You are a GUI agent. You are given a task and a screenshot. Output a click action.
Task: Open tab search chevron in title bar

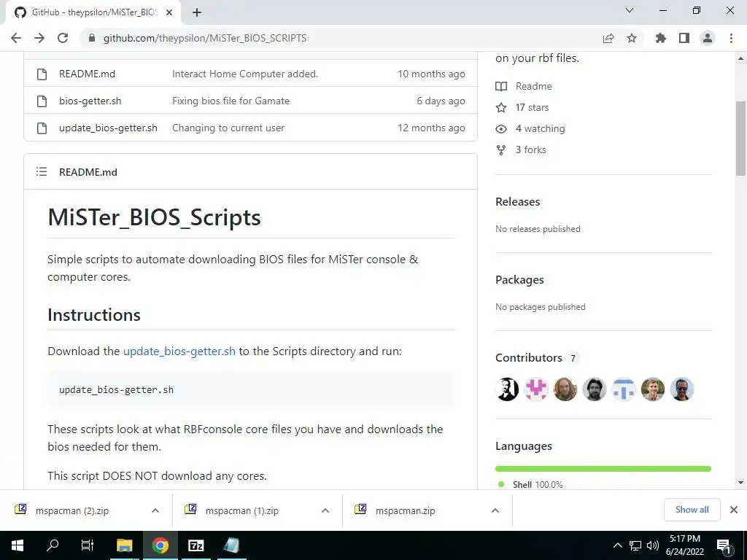[x=630, y=10]
